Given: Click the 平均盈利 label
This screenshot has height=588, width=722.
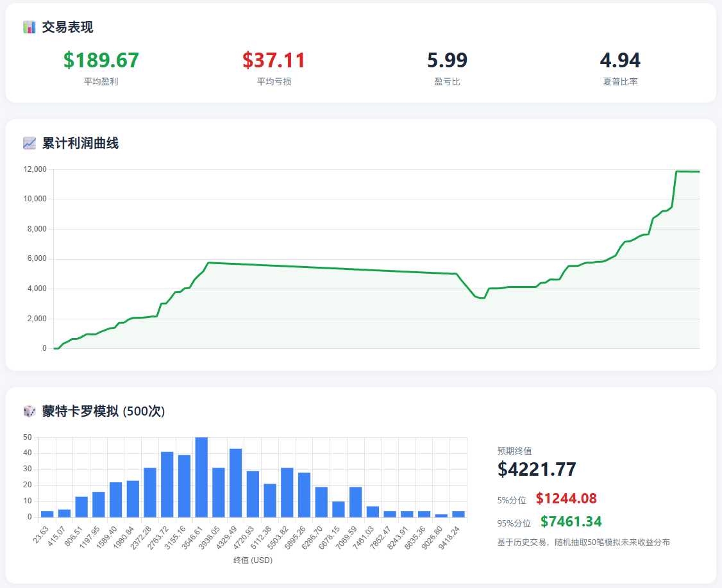Looking at the screenshot, I should point(101,81).
